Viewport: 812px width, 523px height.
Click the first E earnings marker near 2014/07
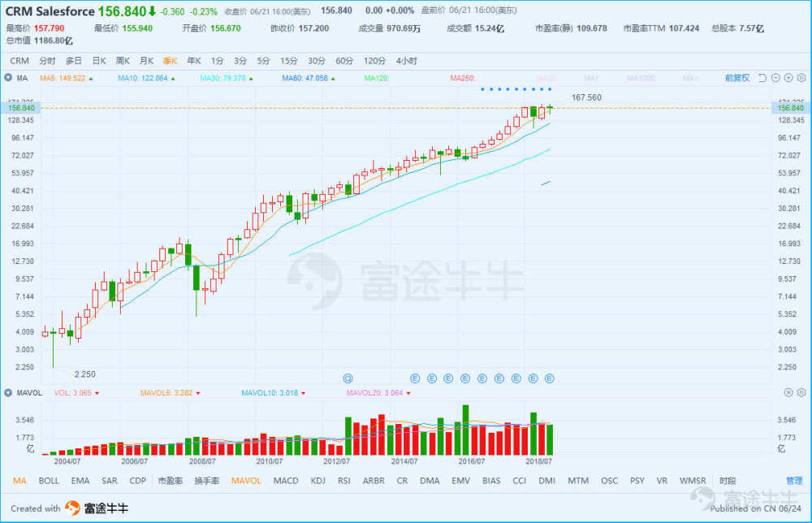pos(415,378)
